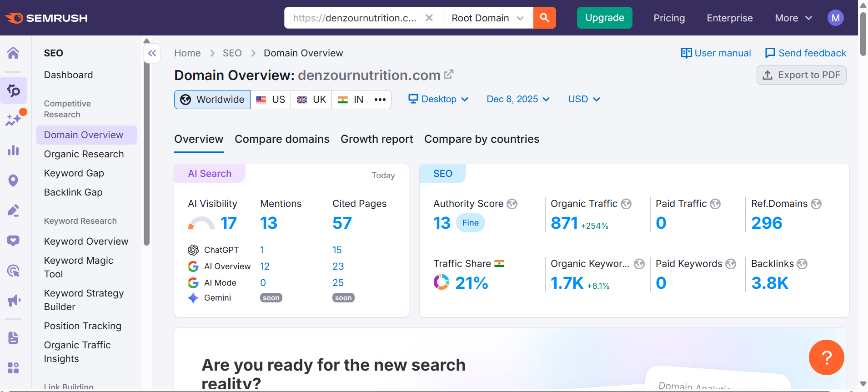This screenshot has width=868, height=392.
Task: Open App Center grid sidebar icon
Action: (x=13, y=368)
